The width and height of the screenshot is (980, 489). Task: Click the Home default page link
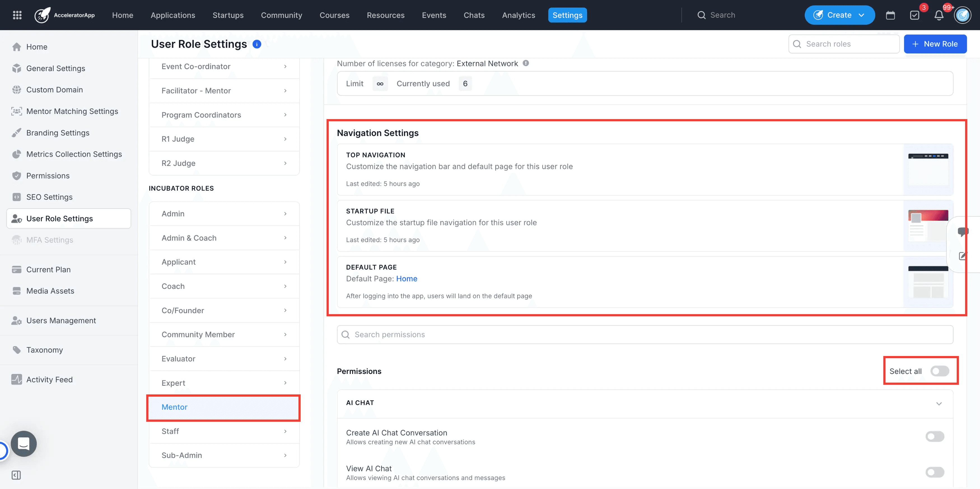pos(406,279)
